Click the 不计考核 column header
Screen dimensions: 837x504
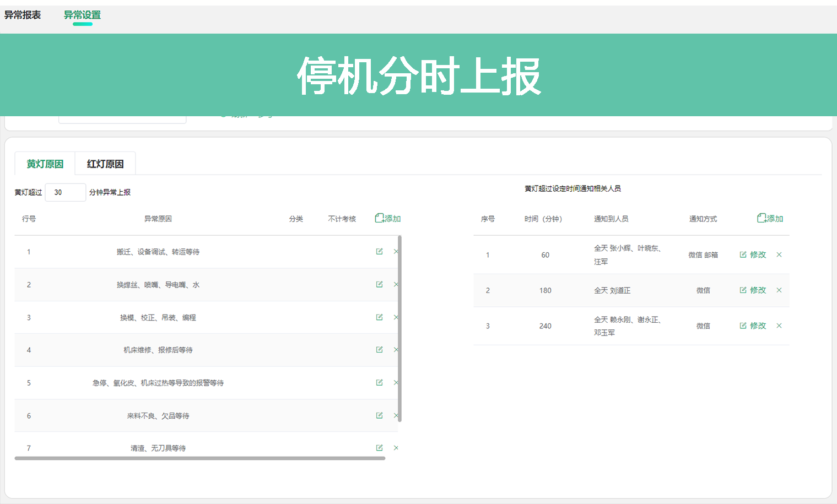click(x=341, y=218)
